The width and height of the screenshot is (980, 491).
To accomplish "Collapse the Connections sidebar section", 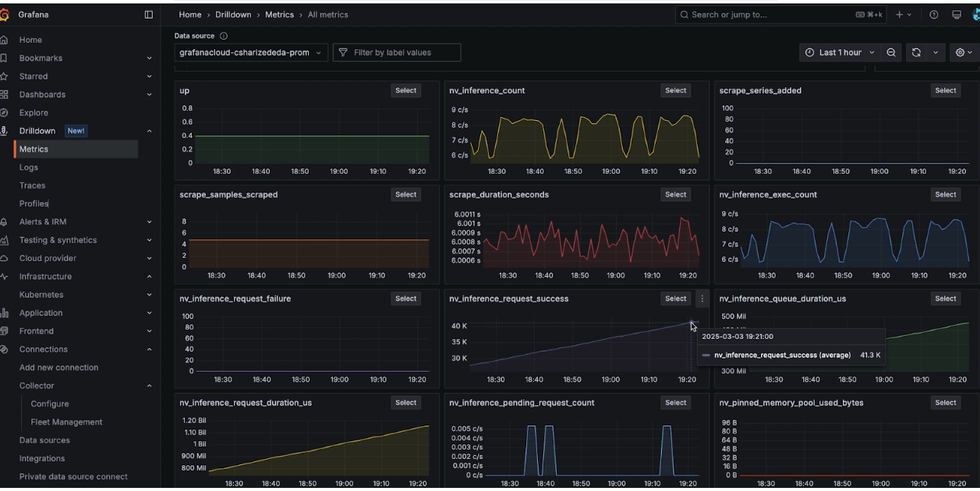I will click(x=149, y=349).
